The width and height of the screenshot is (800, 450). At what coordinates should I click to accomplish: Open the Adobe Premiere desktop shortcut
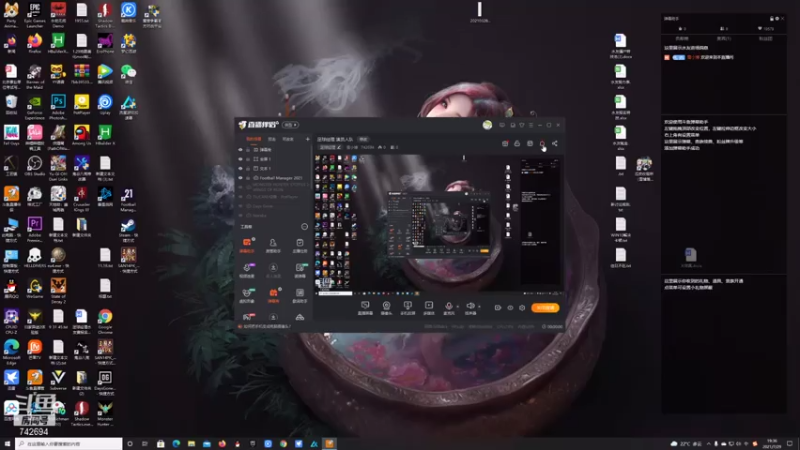(35, 230)
